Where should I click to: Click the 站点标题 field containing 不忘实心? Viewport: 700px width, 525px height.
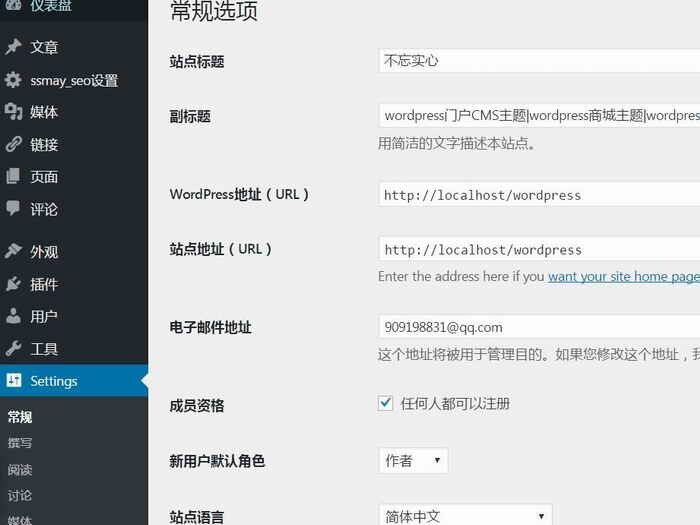pyautogui.click(x=540, y=61)
